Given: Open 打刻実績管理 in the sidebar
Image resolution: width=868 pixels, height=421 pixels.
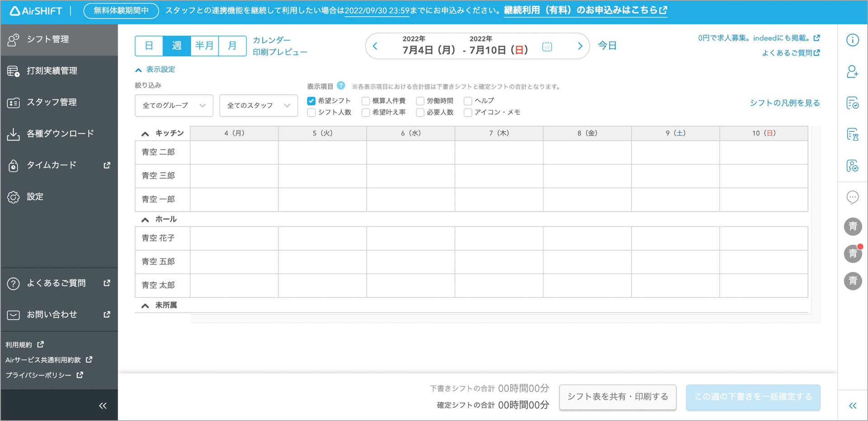Looking at the screenshot, I should click(x=52, y=71).
